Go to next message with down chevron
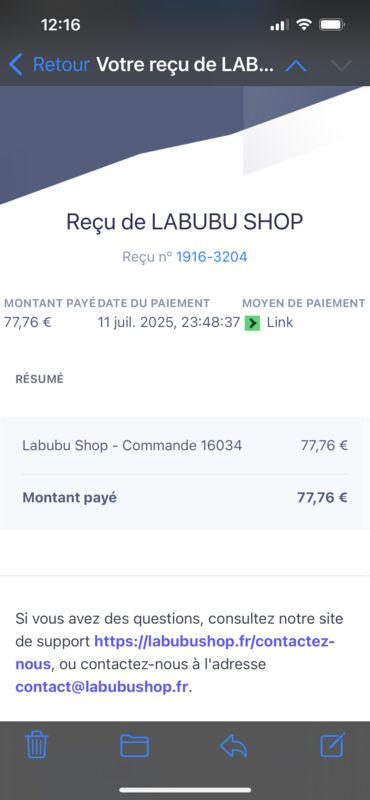 point(341,65)
